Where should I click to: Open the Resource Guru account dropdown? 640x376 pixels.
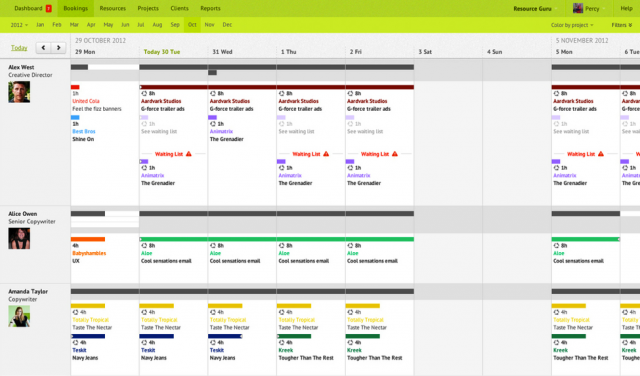click(x=535, y=8)
